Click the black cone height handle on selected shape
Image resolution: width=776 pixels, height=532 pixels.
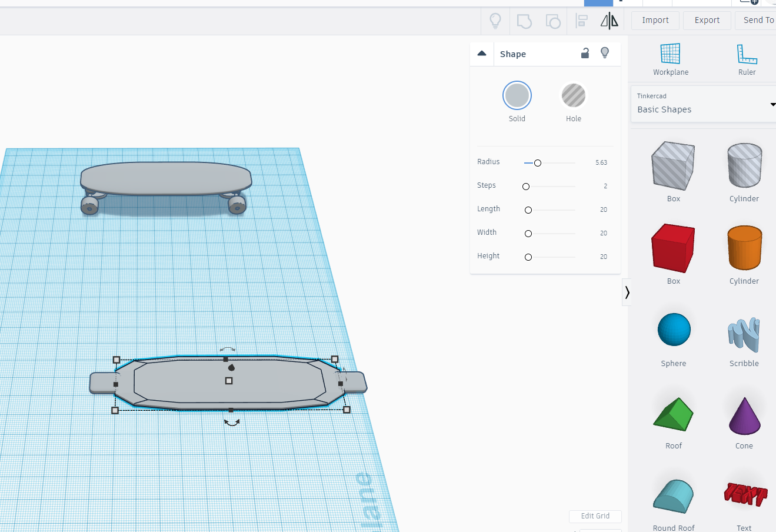[x=231, y=367]
